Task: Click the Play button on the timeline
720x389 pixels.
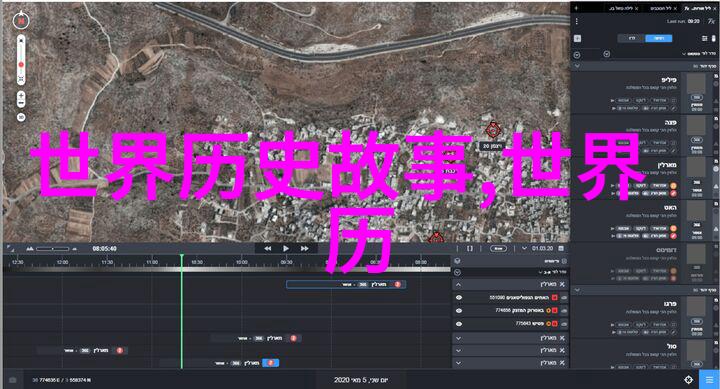Action: (x=286, y=248)
